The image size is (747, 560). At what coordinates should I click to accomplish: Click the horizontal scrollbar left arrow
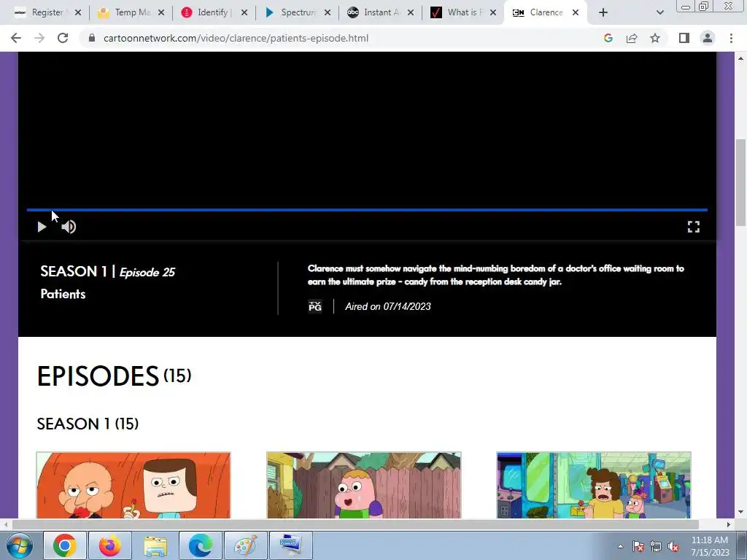click(x=5, y=524)
